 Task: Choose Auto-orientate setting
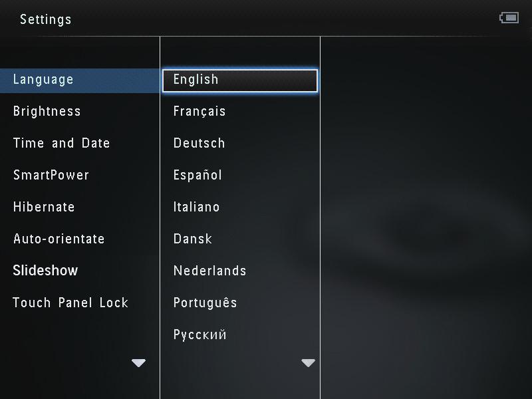pos(59,239)
